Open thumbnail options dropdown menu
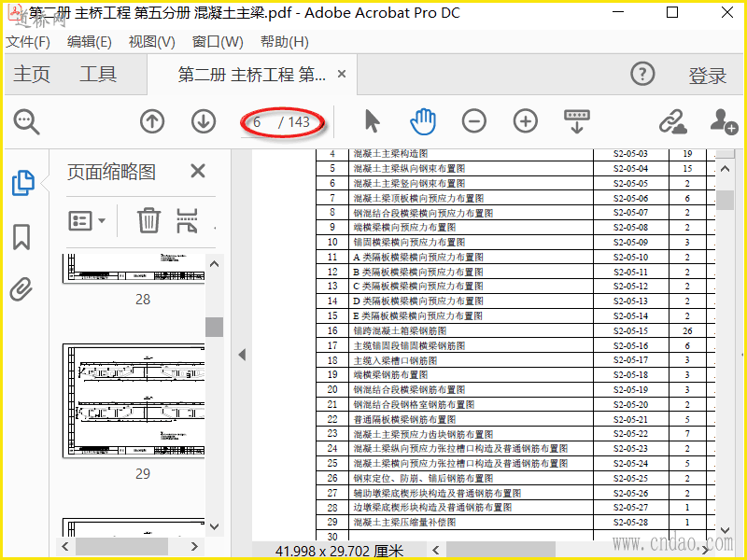The width and height of the screenshot is (747, 560). click(x=87, y=221)
